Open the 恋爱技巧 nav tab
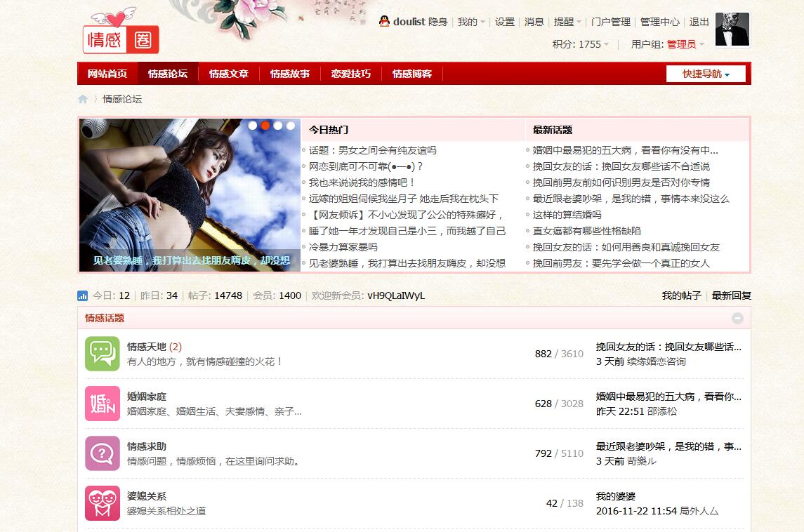The width and height of the screenshot is (804, 532). tap(350, 74)
